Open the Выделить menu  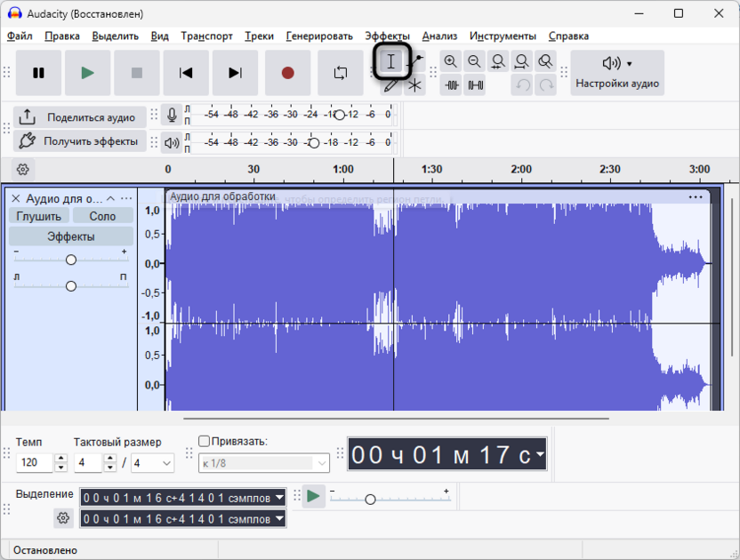[x=115, y=36]
